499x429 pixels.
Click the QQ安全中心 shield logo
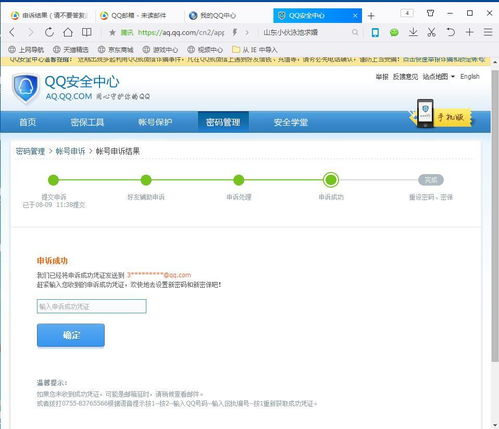pos(25,88)
